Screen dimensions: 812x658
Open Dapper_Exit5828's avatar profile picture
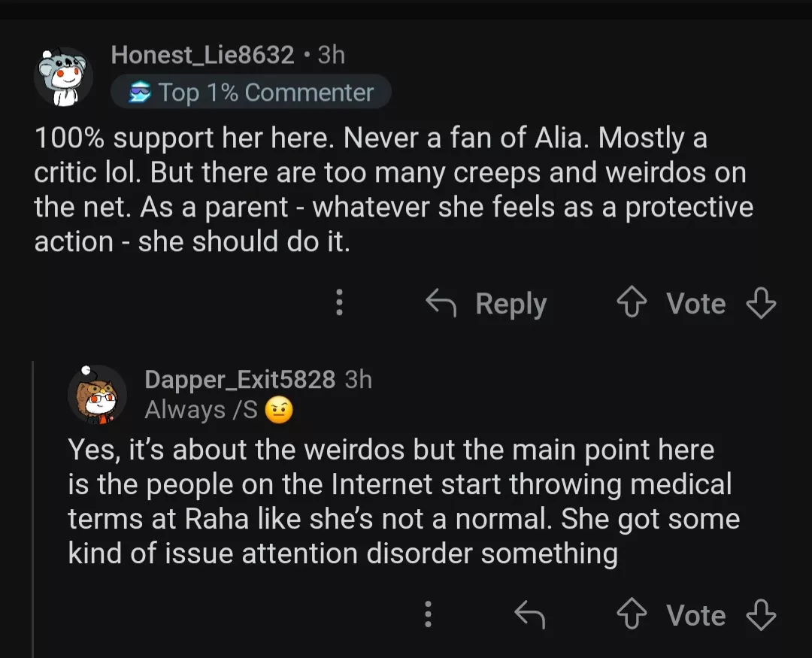pyautogui.click(x=97, y=394)
